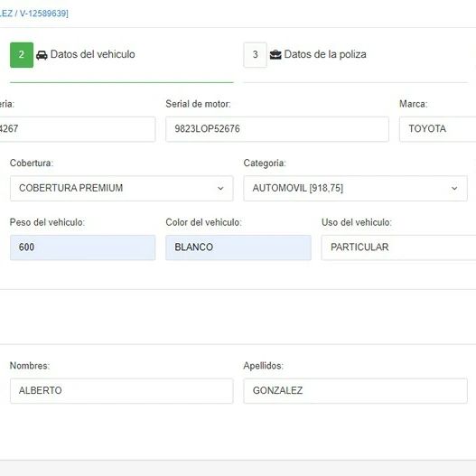Image resolution: width=476 pixels, height=476 pixels.
Task: Open the COBERTURA PREMIUM combo box
Action: (121, 188)
